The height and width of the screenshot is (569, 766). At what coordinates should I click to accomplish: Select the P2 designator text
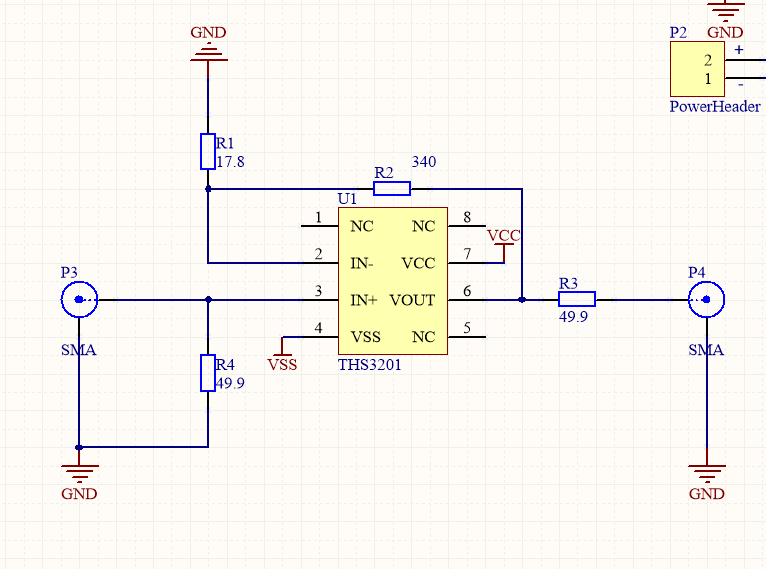click(x=678, y=33)
